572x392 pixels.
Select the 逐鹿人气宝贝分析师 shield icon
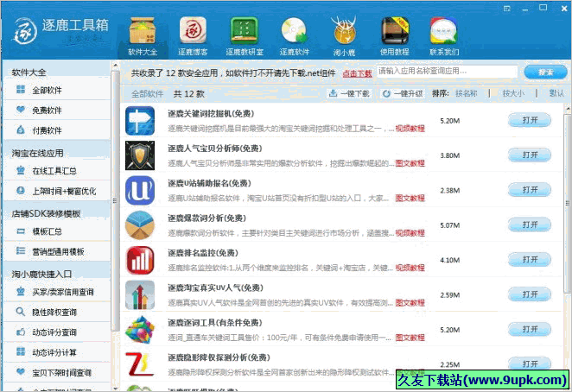tap(140, 155)
